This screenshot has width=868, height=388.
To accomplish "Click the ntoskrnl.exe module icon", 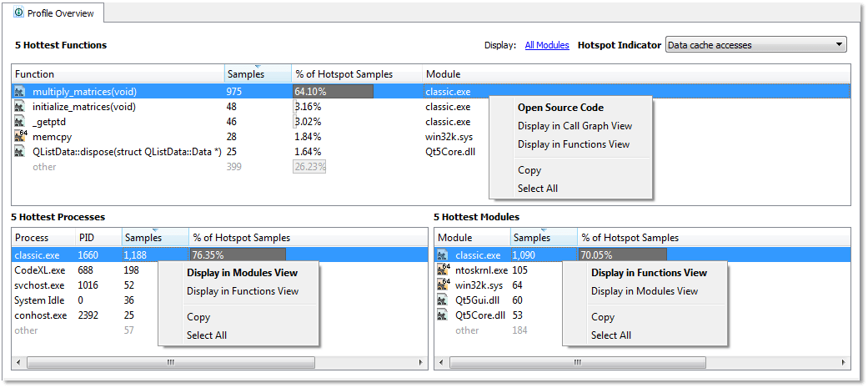I will pyautogui.click(x=444, y=270).
